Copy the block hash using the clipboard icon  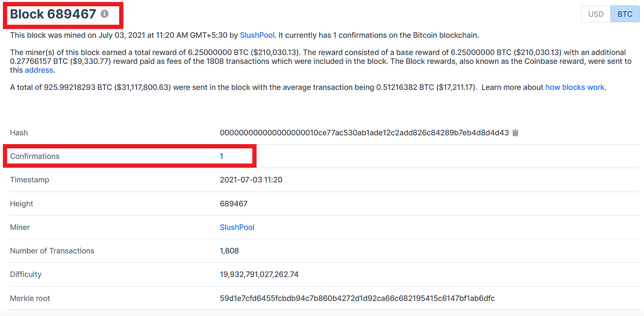[515, 133]
